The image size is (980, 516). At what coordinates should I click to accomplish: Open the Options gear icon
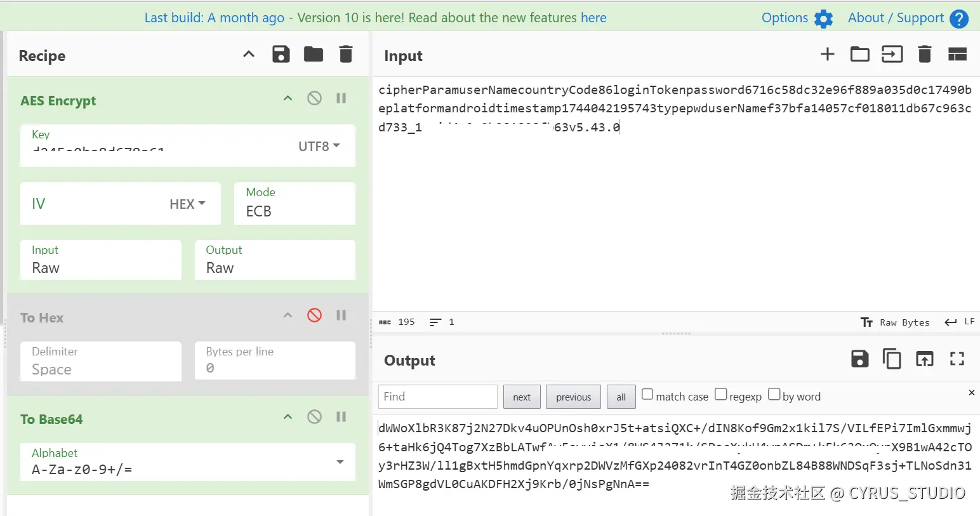point(823,18)
